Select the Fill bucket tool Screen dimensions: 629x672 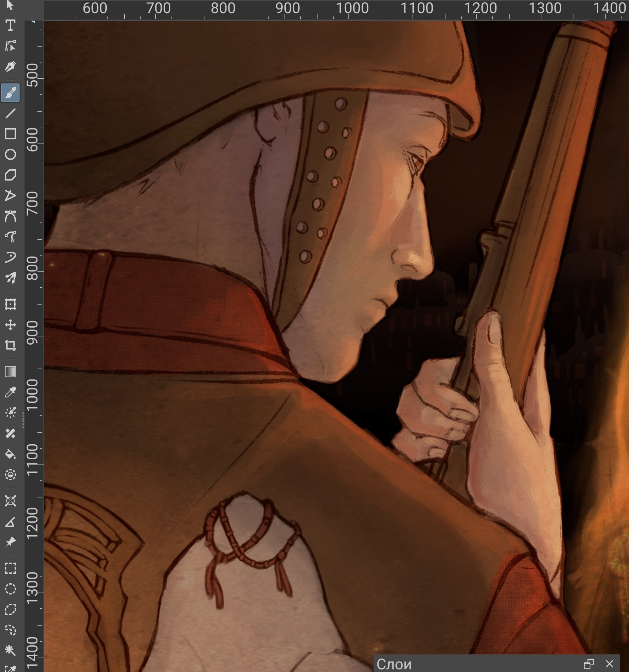[x=10, y=454]
